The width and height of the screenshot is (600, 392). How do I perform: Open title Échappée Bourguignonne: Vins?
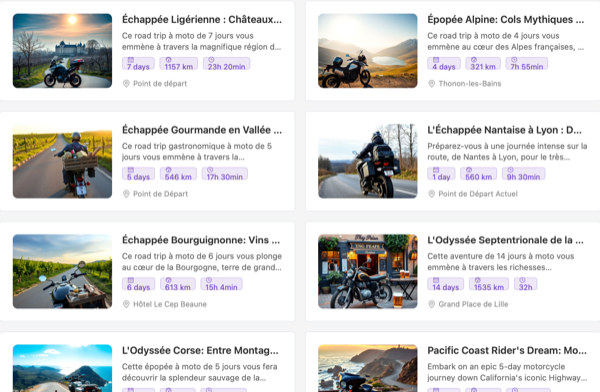201,240
